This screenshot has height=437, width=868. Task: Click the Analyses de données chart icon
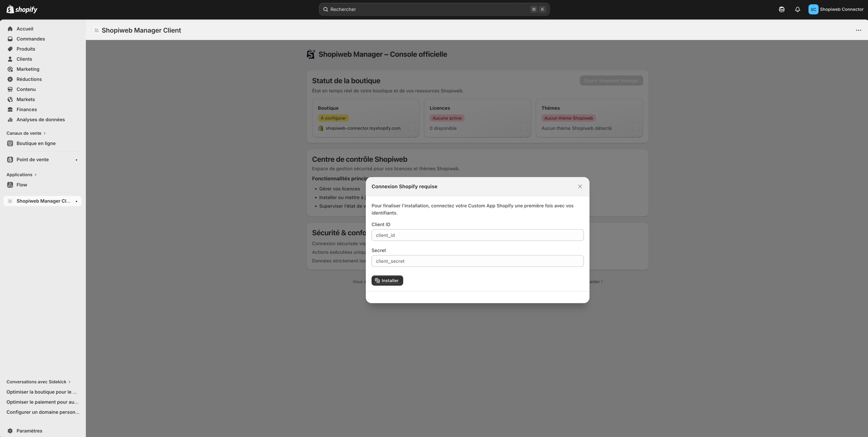[x=10, y=120]
